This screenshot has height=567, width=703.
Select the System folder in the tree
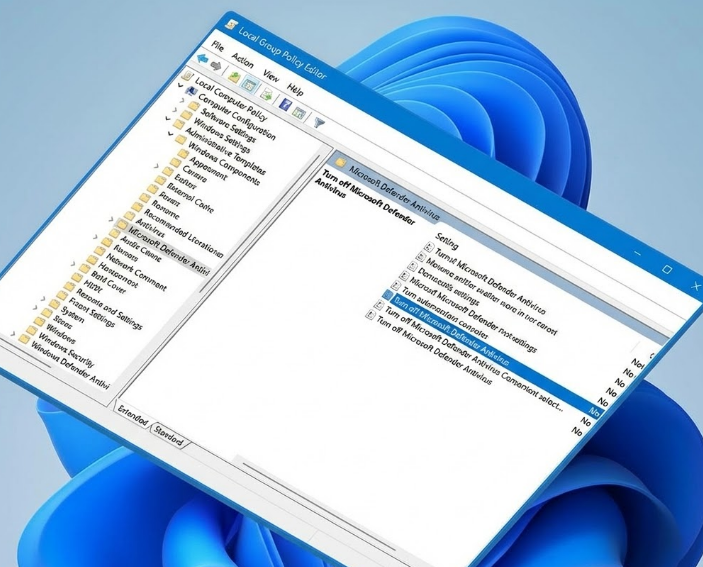(73, 314)
